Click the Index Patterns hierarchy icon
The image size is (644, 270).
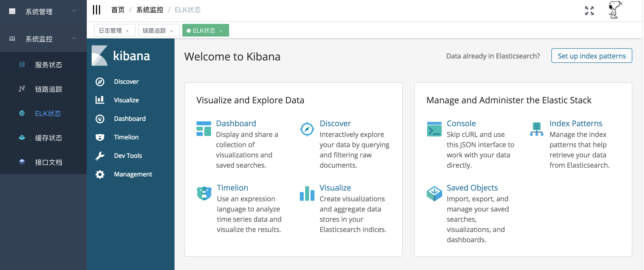pos(537,129)
